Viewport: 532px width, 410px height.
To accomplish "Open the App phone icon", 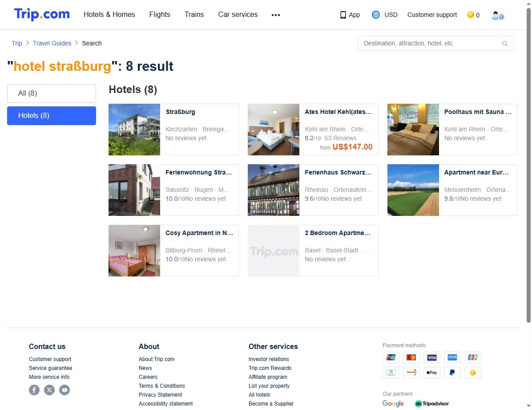I will click(x=343, y=15).
